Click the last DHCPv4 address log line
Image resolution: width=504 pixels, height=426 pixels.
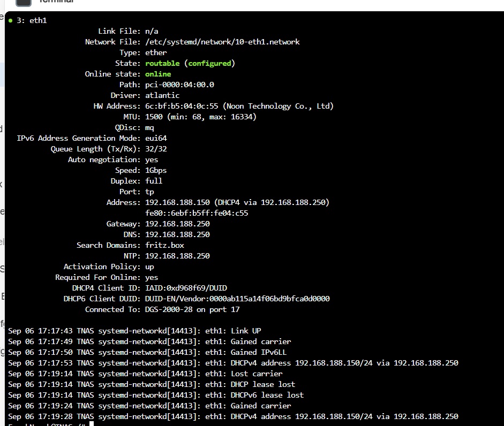click(x=233, y=417)
